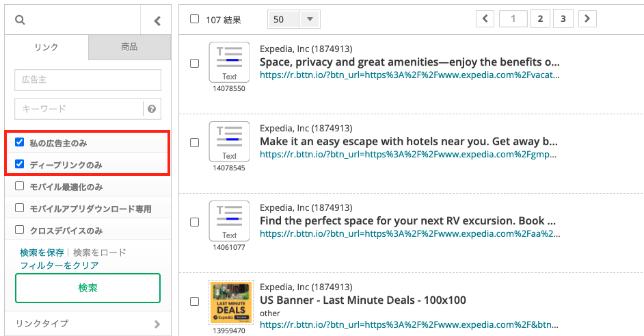Viewport: 644px width, 336px height.
Task: Open 'US Banner - Last Minute Deals - 100x100' title
Action: click(x=362, y=300)
